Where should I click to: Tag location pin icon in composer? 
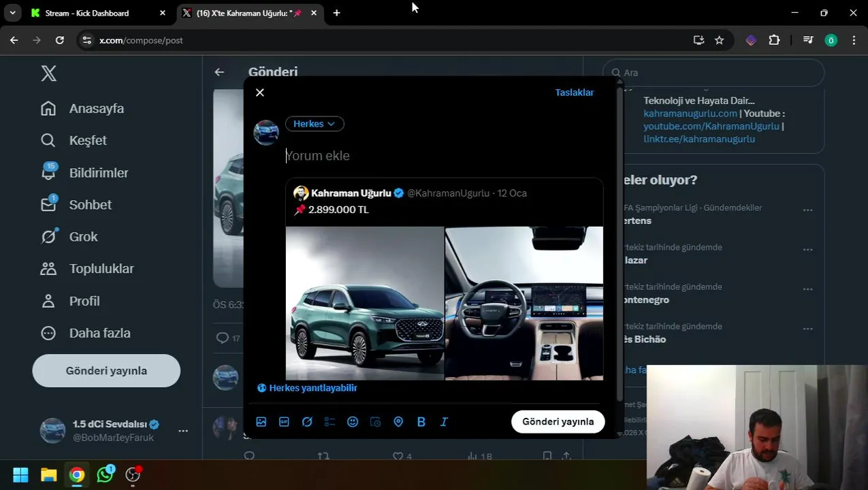point(398,422)
